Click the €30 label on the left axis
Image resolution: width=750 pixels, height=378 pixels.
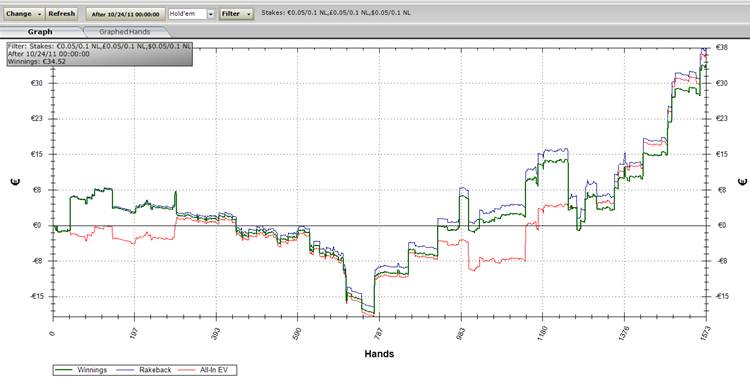36,83
